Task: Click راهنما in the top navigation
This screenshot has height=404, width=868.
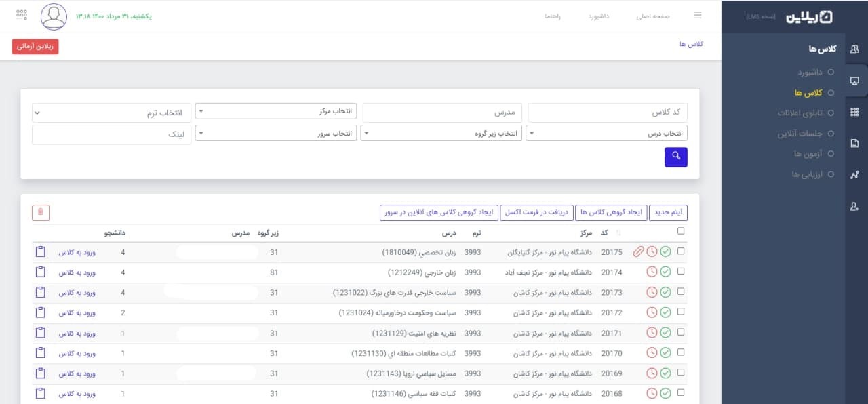Action: [552, 16]
